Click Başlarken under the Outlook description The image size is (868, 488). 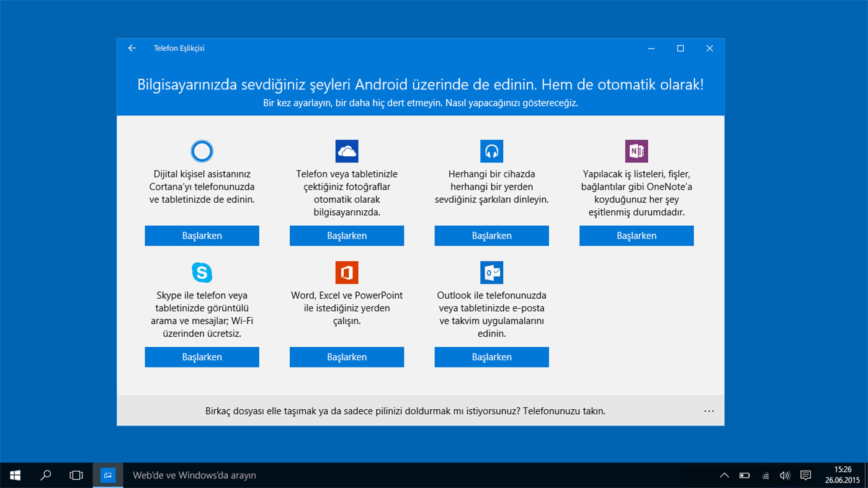tap(491, 357)
